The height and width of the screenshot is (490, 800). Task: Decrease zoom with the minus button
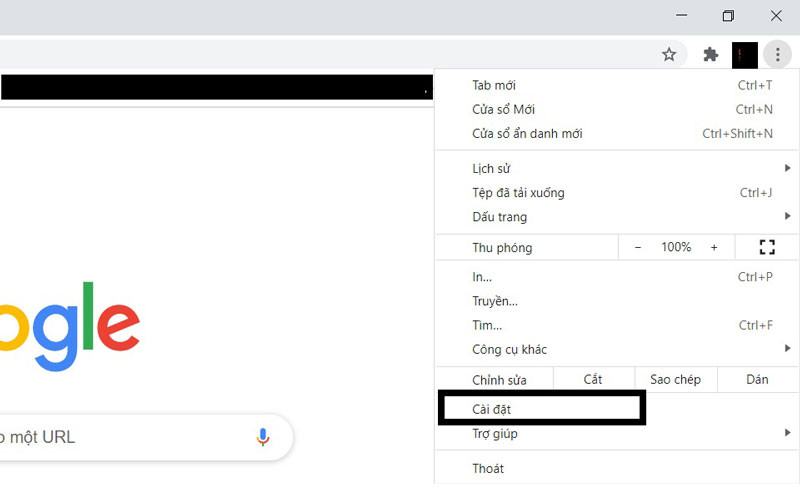click(638, 247)
